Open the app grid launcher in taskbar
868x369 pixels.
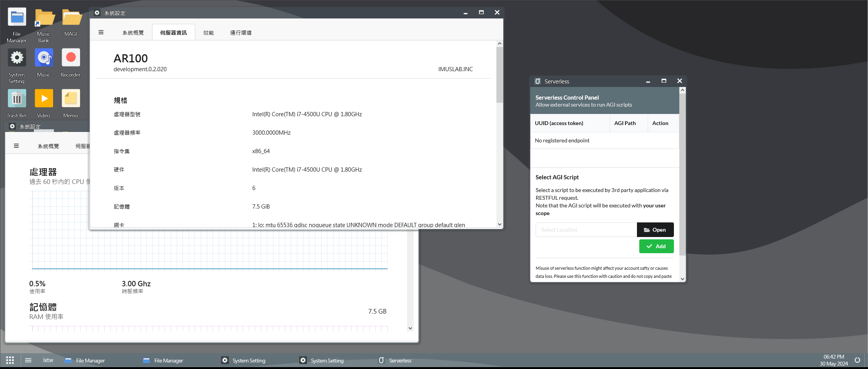pyautogui.click(x=10, y=360)
